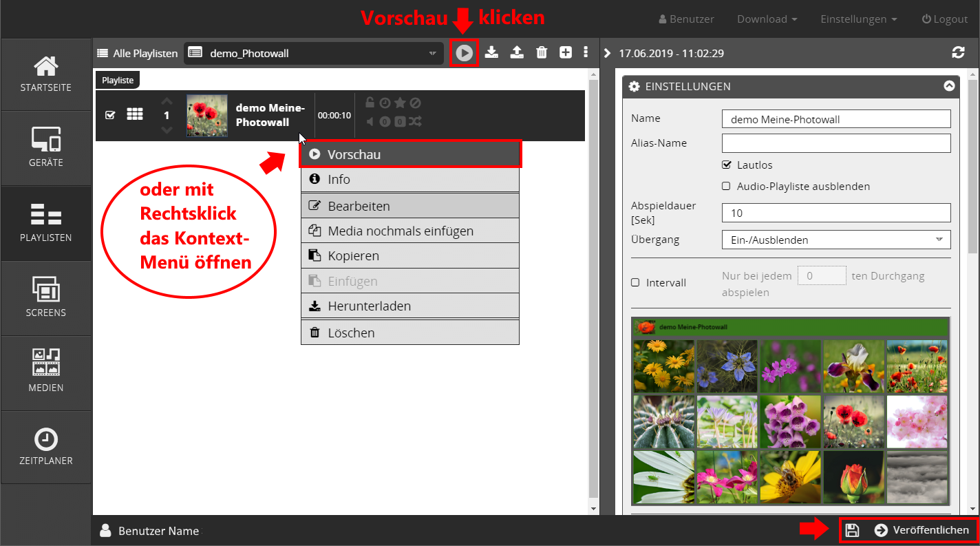Image resolution: width=980 pixels, height=546 pixels.
Task: Enable Audio-Playliste ausblenden checkbox
Action: [726, 187]
